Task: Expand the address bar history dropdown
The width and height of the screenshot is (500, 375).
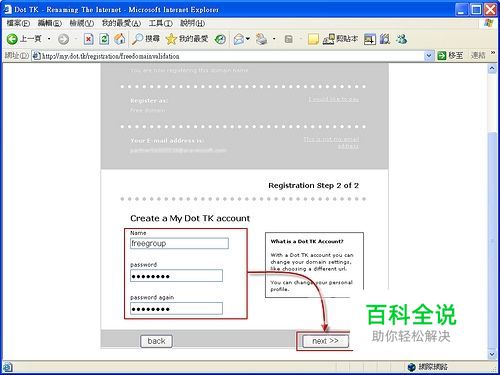Action: point(429,56)
